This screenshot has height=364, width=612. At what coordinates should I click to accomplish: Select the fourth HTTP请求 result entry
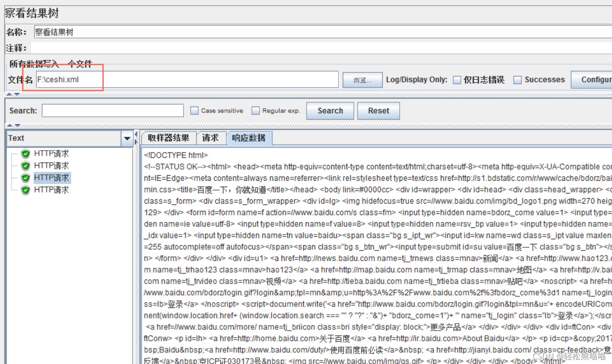click(51, 190)
